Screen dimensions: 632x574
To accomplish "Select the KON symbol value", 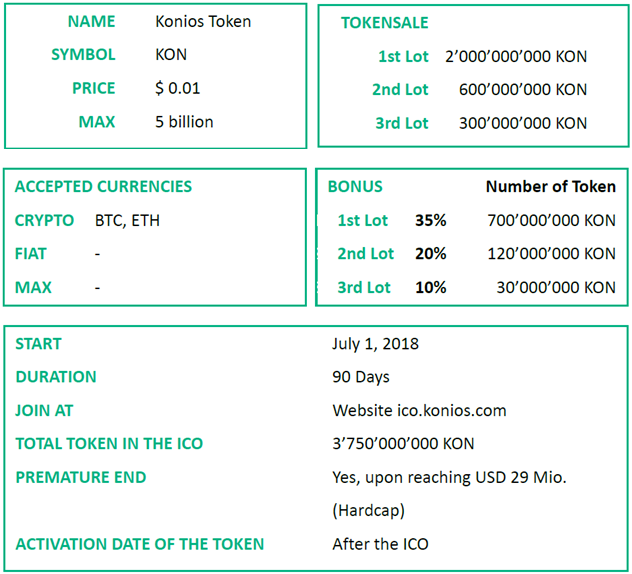I will (171, 55).
